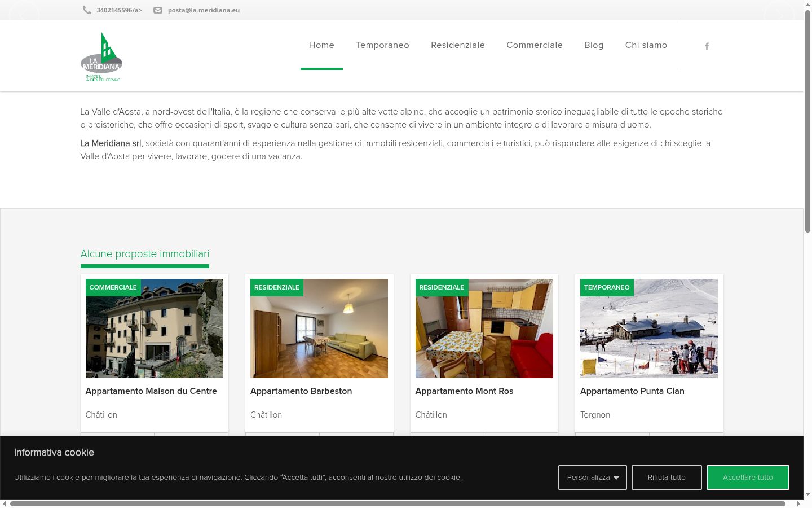The width and height of the screenshot is (812, 508).
Task: Click RESIDENZIALE badge on Barbeston card
Action: point(277,287)
